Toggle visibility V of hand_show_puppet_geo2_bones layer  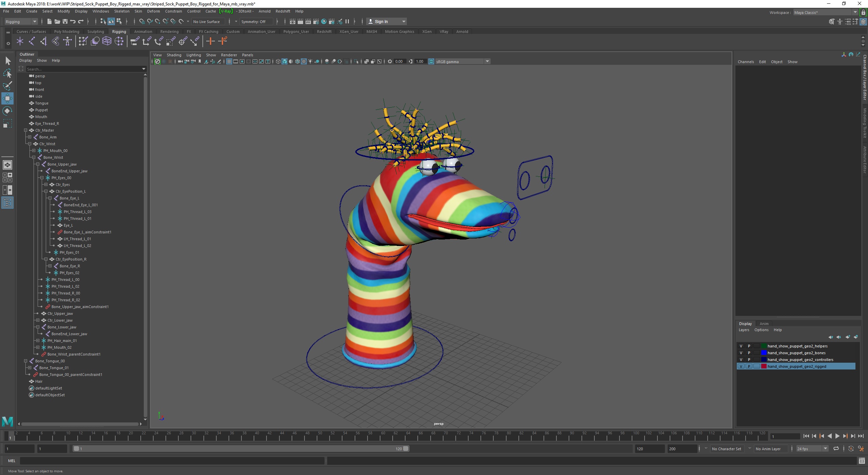click(x=741, y=353)
